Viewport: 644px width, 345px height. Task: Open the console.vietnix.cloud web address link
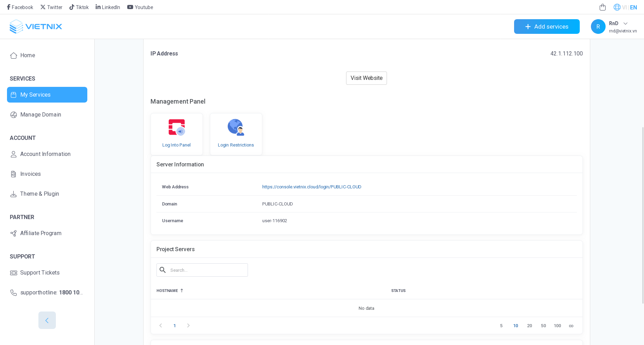pos(312,187)
